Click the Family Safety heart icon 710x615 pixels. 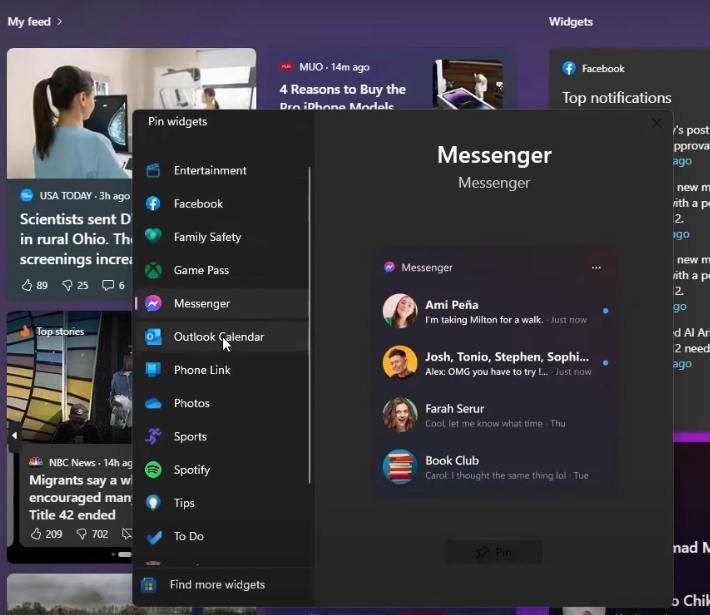tap(153, 237)
